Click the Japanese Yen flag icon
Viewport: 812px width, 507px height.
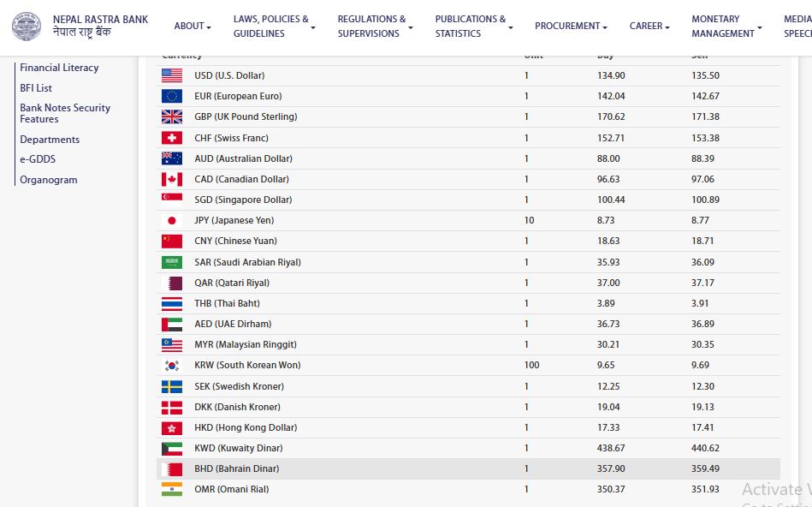coord(171,221)
